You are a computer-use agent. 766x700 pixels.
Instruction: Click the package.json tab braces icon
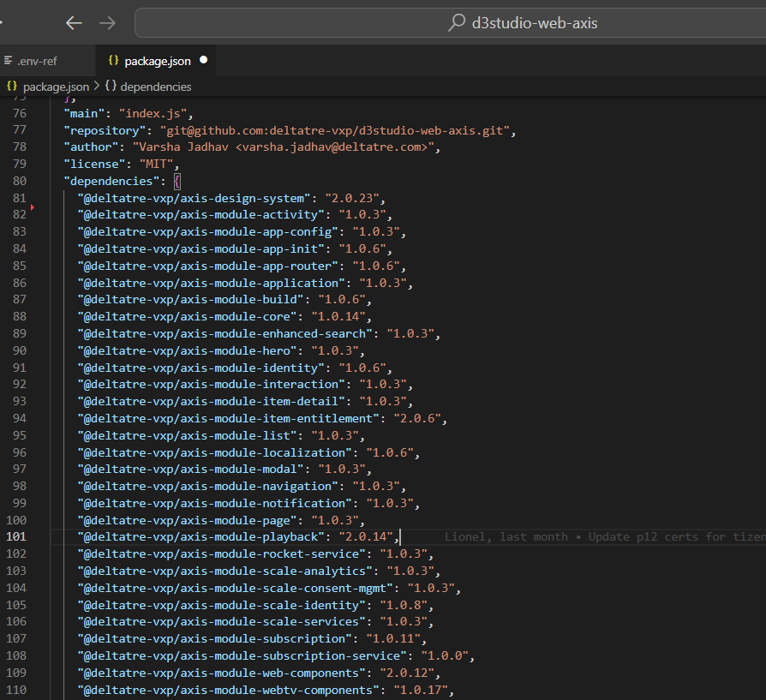coord(113,60)
